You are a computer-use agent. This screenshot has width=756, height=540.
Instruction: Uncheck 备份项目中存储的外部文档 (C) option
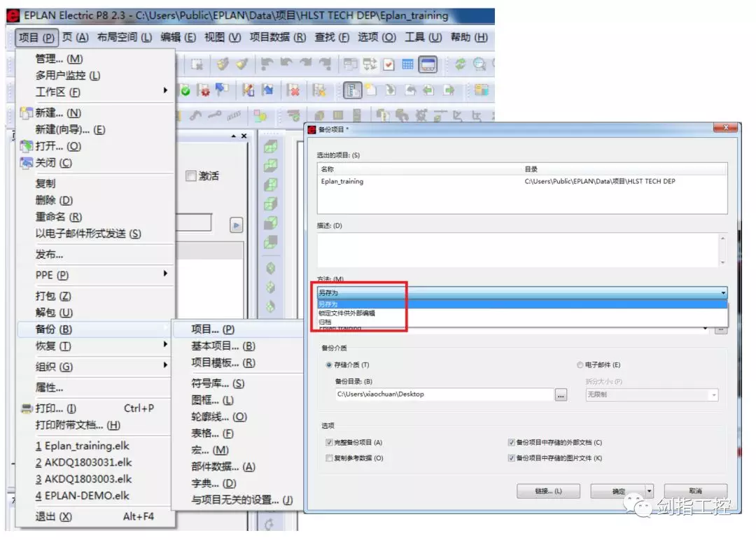[x=512, y=443]
